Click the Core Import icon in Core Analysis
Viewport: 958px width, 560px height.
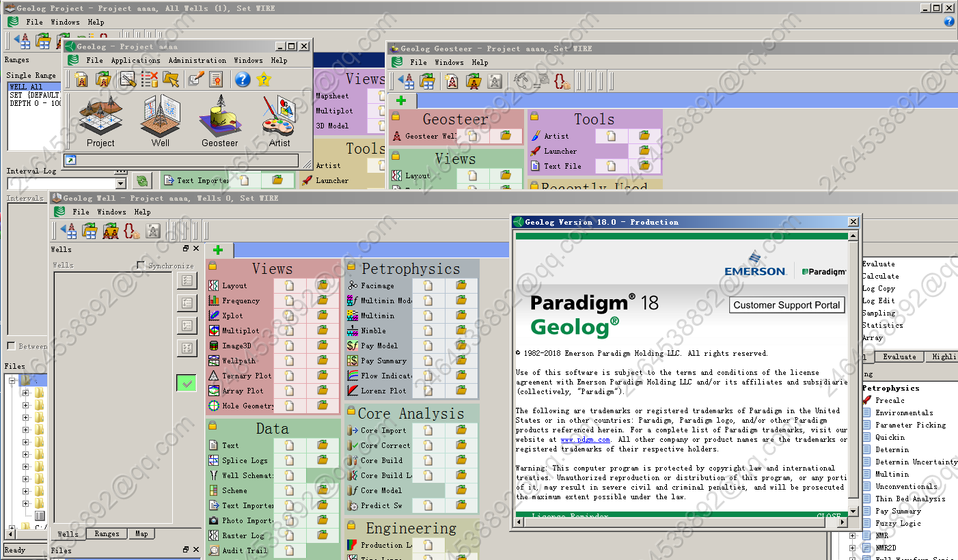pyautogui.click(x=353, y=430)
